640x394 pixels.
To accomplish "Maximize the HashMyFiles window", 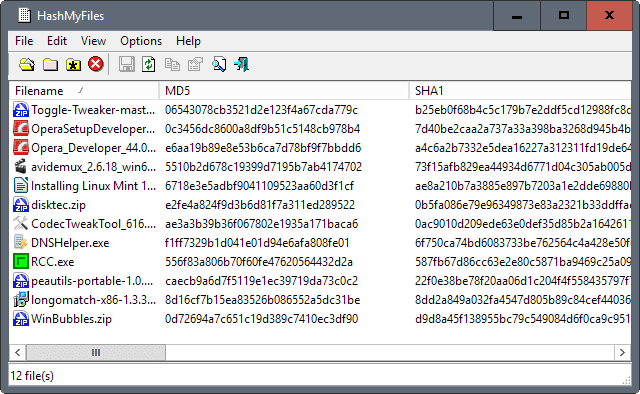I will (x=564, y=16).
